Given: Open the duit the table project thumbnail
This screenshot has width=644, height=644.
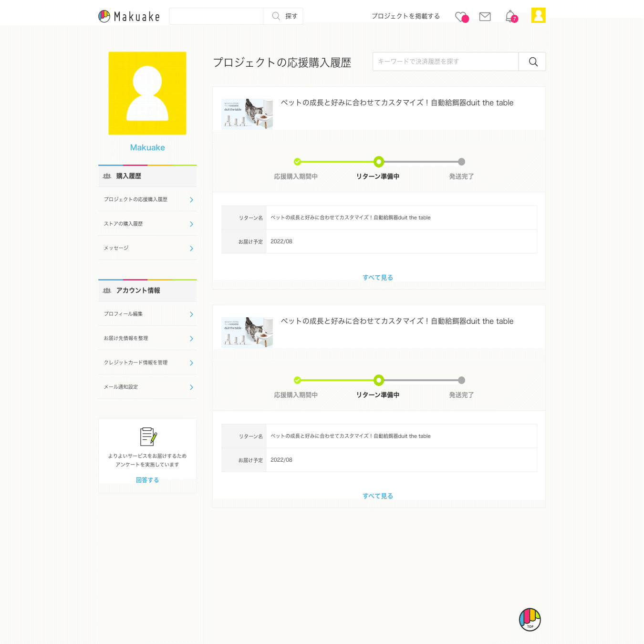Looking at the screenshot, I should pos(247,114).
